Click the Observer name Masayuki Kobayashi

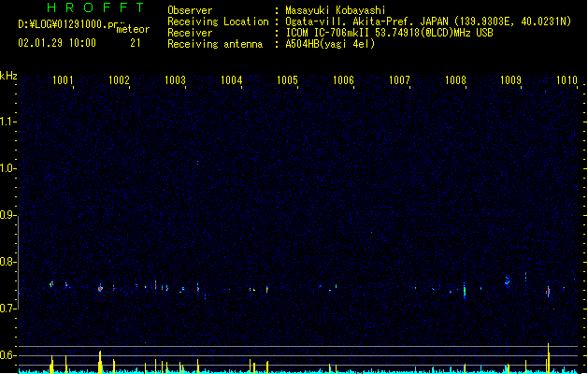point(336,10)
